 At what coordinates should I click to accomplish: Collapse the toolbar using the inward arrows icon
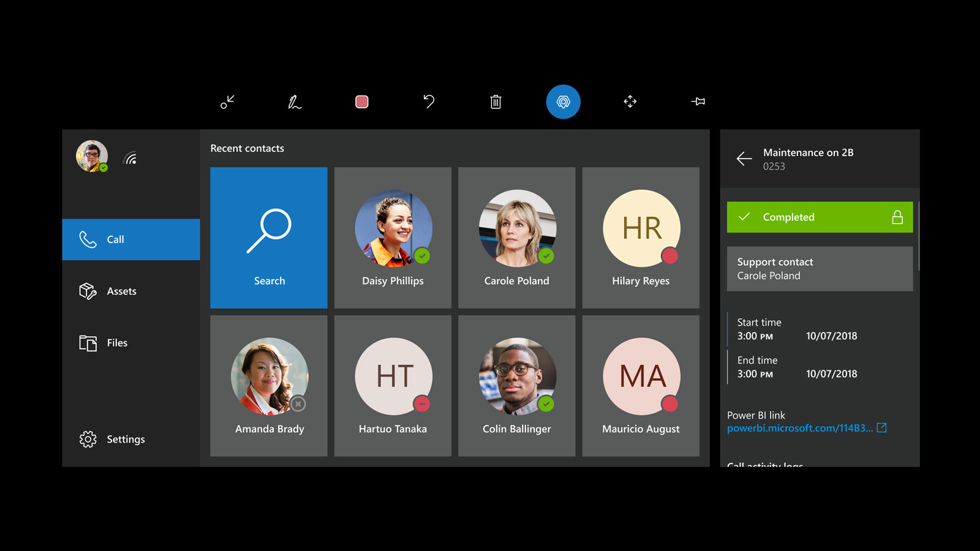[227, 102]
